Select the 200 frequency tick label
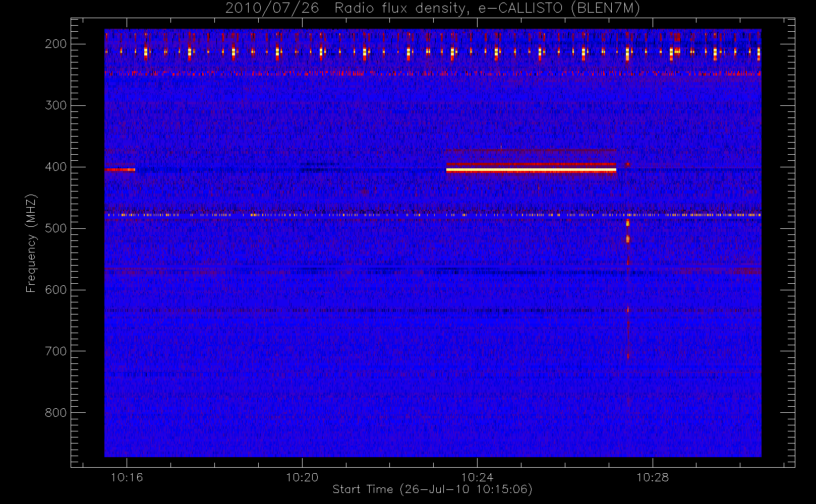The width and height of the screenshot is (816, 504). (x=56, y=44)
